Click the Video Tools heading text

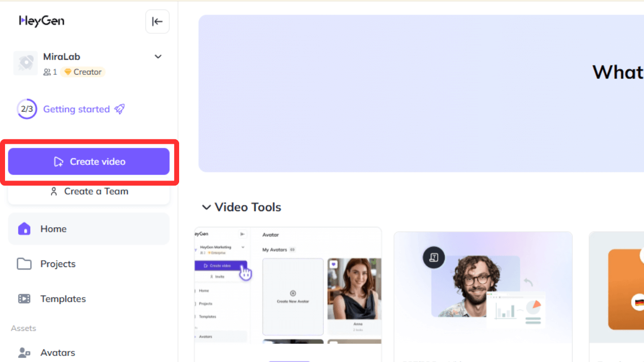pyautogui.click(x=248, y=207)
